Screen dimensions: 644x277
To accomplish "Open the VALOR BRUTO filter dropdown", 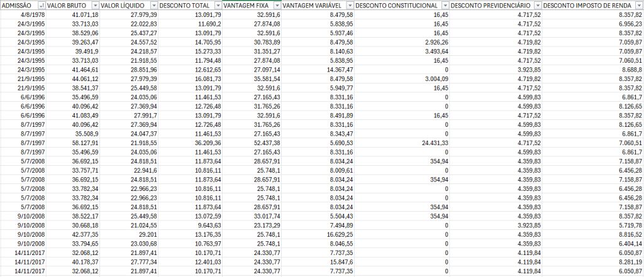I will point(94,6).
